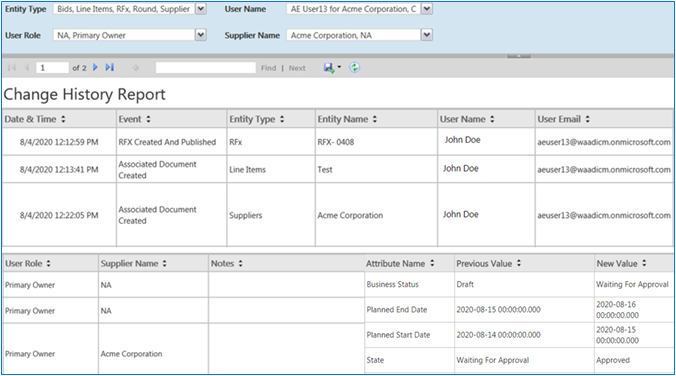Screen dimensions: 676x376
Task: Open the export save icon menu
Action: pyautogui.click(x=332, y=68)
